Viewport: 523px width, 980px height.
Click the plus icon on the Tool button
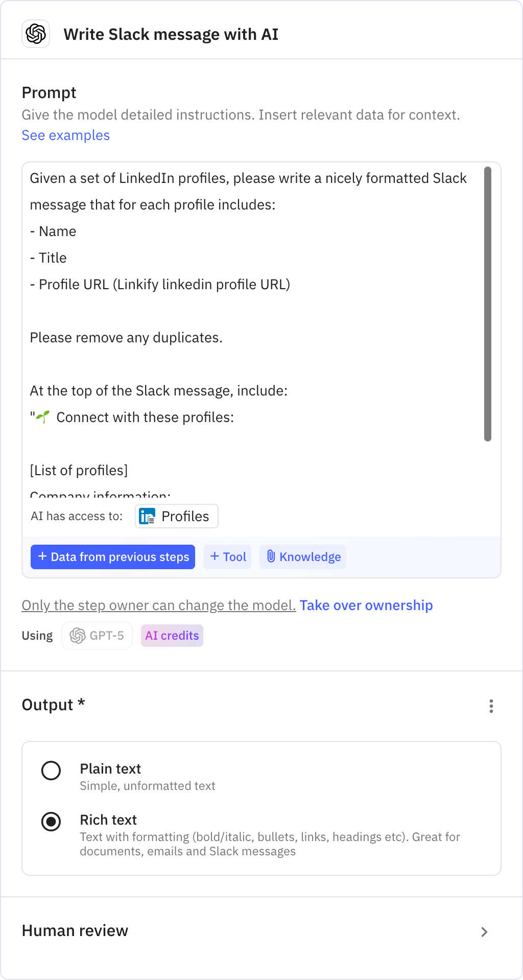point(215,557)
